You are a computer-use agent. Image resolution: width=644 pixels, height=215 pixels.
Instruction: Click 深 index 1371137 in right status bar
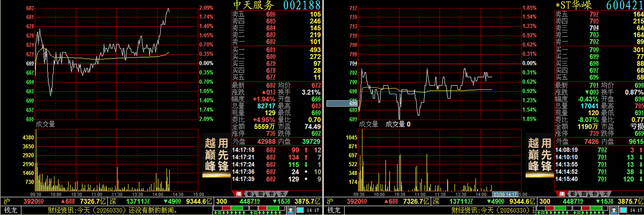click(460, 201)
